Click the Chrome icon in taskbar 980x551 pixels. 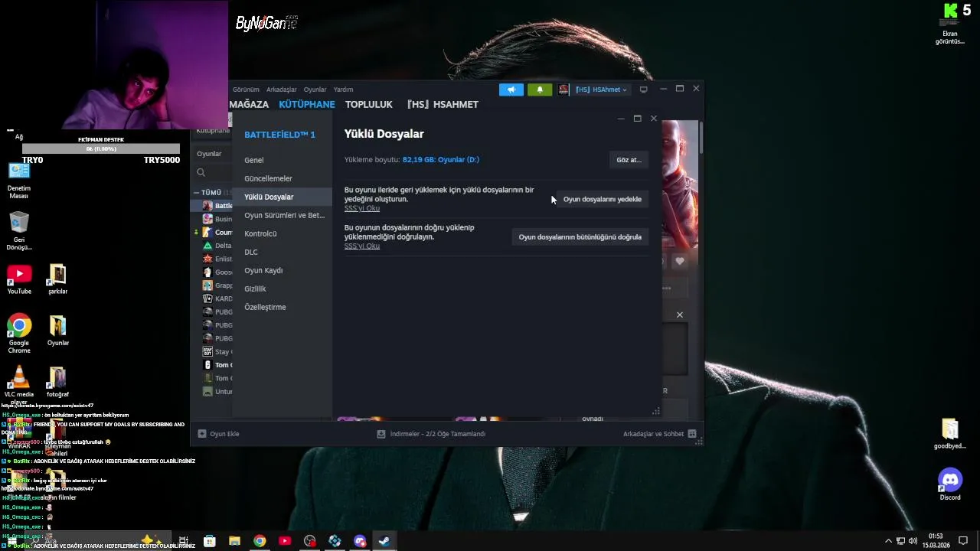pos(260,541)
